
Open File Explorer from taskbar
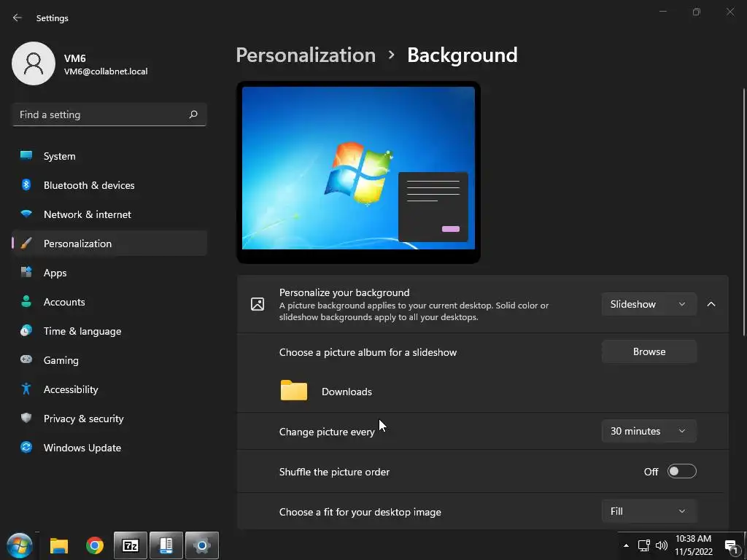tap(59, 545)
